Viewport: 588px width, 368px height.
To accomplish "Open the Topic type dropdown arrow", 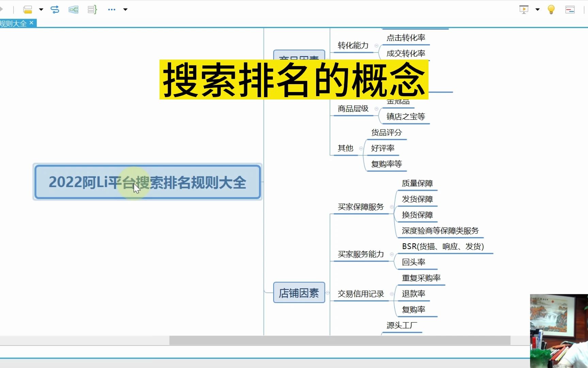I will [x=41, y=10].
